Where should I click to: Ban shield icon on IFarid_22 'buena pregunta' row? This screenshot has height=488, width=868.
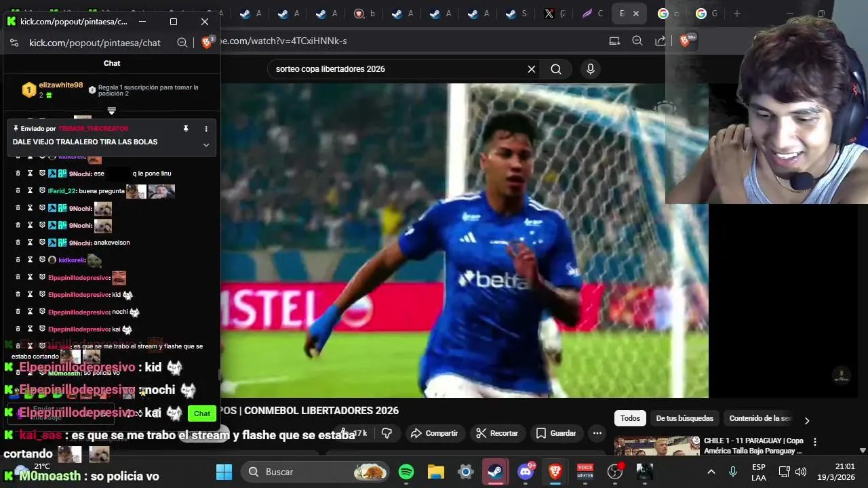(x=42, y=191)
